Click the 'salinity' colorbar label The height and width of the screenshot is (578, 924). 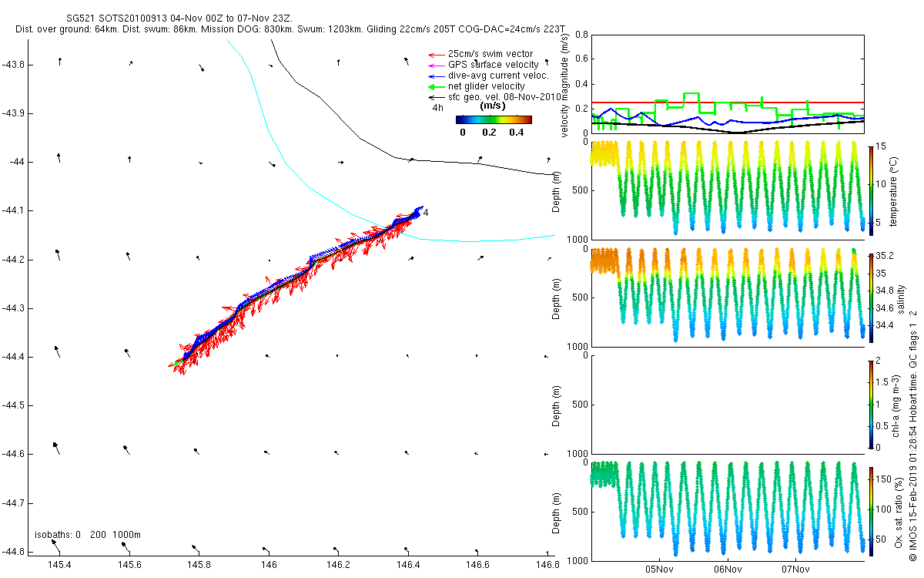coord(902,298)
